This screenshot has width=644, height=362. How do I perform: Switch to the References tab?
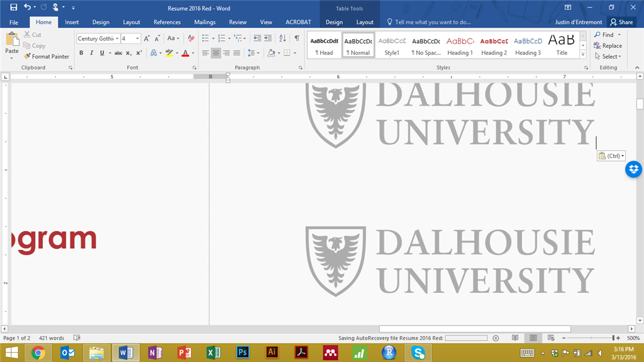(x=167, y=22)
